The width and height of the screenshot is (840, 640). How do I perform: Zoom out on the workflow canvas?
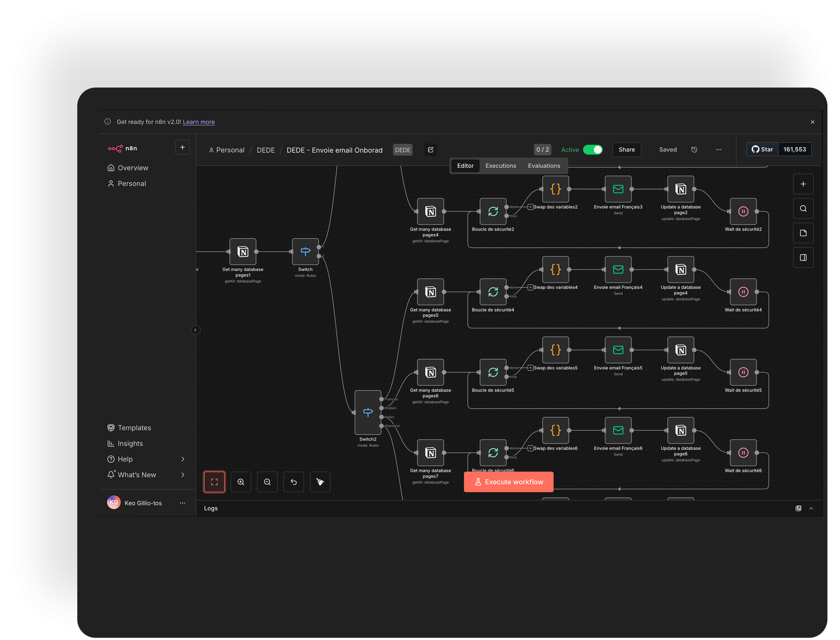point(267,482)
